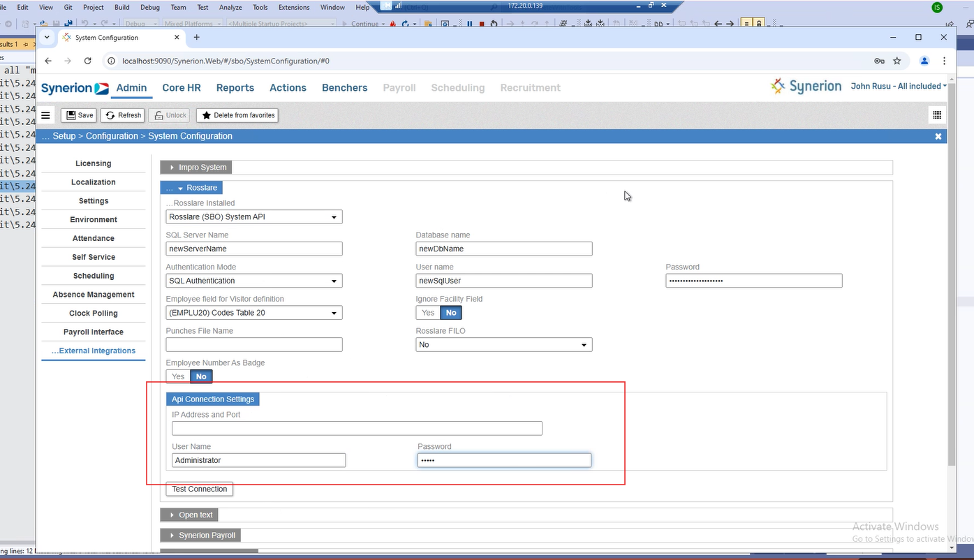Image resolution: width=974 pixels, height=560 pixels.
Task: Click the Refresh button
Action: coord(124,115)
